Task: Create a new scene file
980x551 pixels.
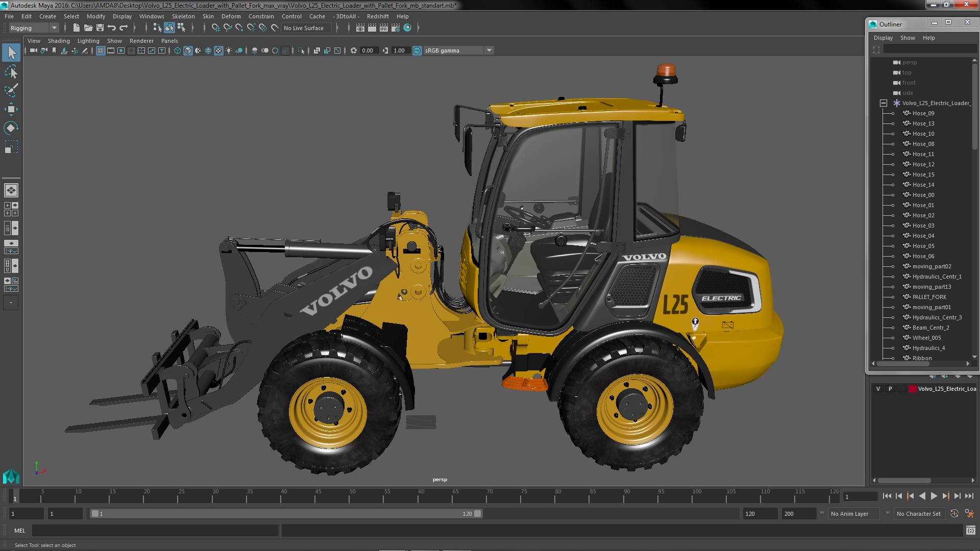Action: [x=77, y=28]
